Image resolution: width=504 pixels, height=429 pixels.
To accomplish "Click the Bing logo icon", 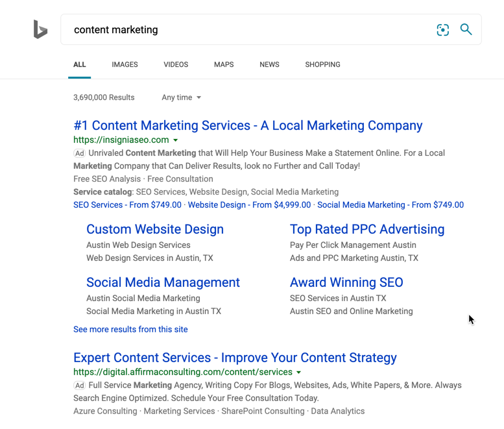I will pos(40,29).
